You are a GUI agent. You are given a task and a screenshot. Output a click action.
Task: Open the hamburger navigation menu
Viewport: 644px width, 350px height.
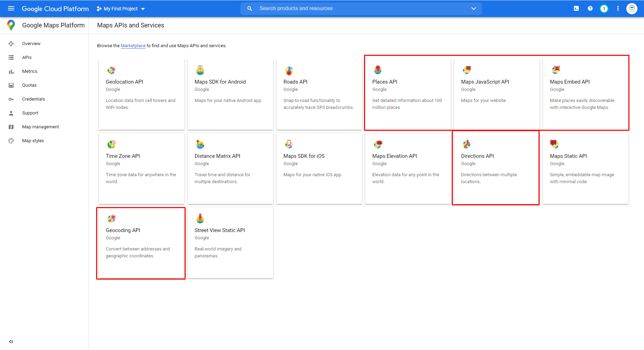11,8
